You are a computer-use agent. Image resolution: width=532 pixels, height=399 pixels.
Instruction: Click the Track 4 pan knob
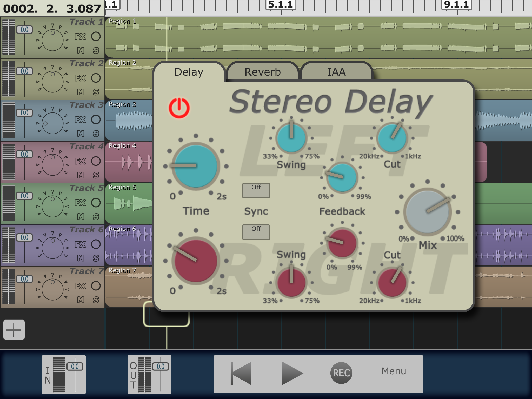(53, 165)
